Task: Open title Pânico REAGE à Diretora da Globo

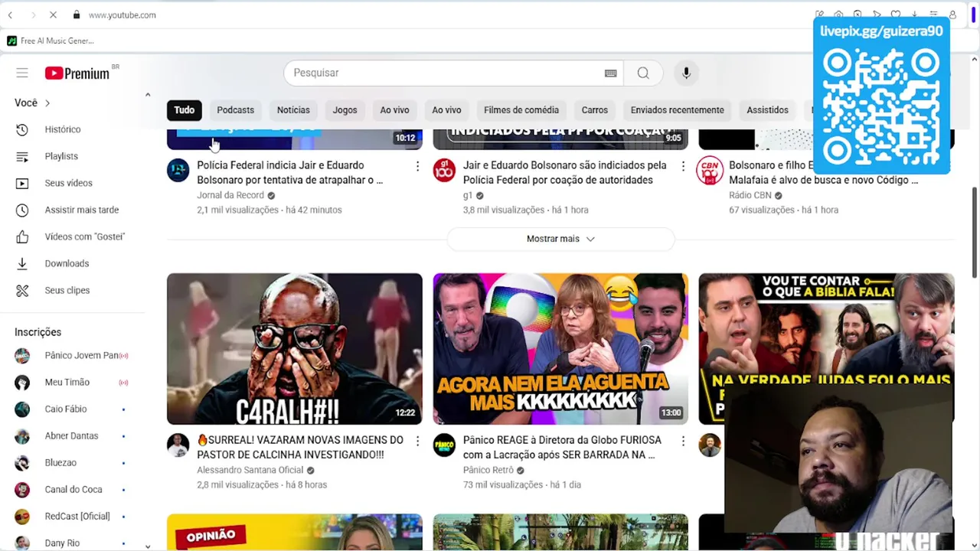Action: click(x=562, y=447)
